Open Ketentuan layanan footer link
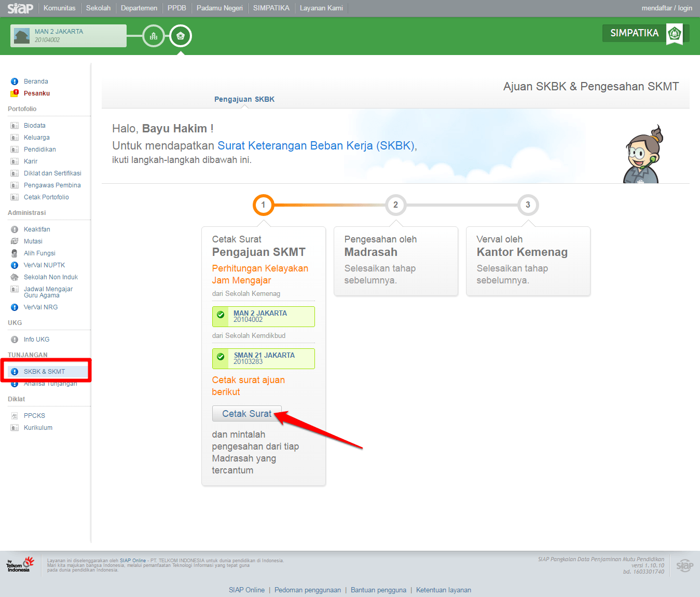Viewport: 700px width, 597px height. (444, 590)
